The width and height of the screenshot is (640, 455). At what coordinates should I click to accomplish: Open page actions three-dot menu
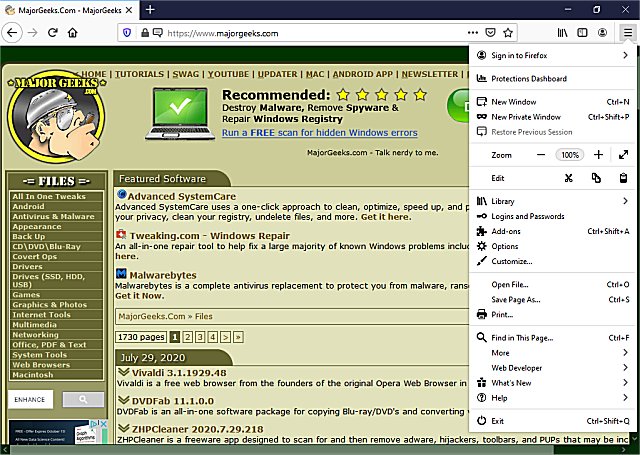coord(473,33)
